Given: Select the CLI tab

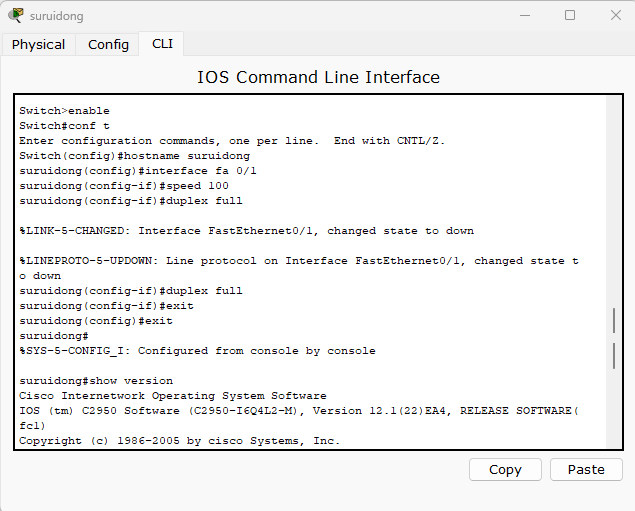Looking at the screenshot, I should (x=162, y=44).
